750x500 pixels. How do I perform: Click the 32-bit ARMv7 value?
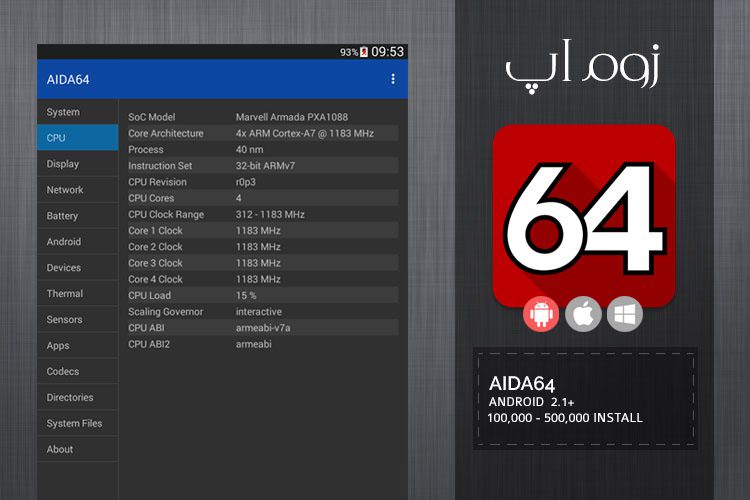coord(265,166)
